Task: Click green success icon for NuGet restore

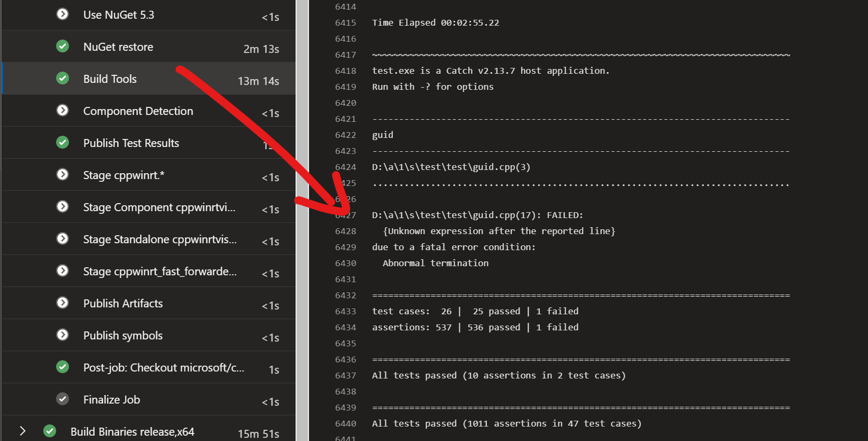Action: [63, 46]
